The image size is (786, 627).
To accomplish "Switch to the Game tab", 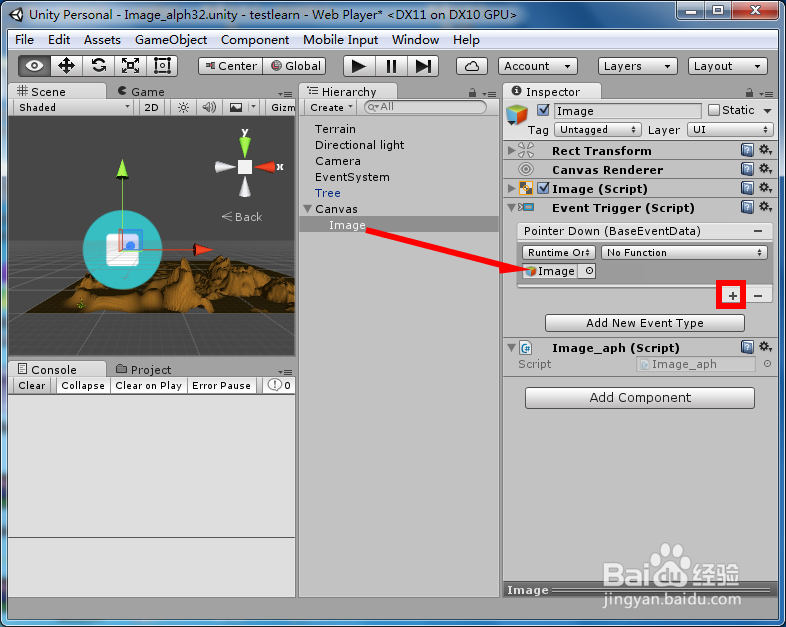I will click(141, 91).
